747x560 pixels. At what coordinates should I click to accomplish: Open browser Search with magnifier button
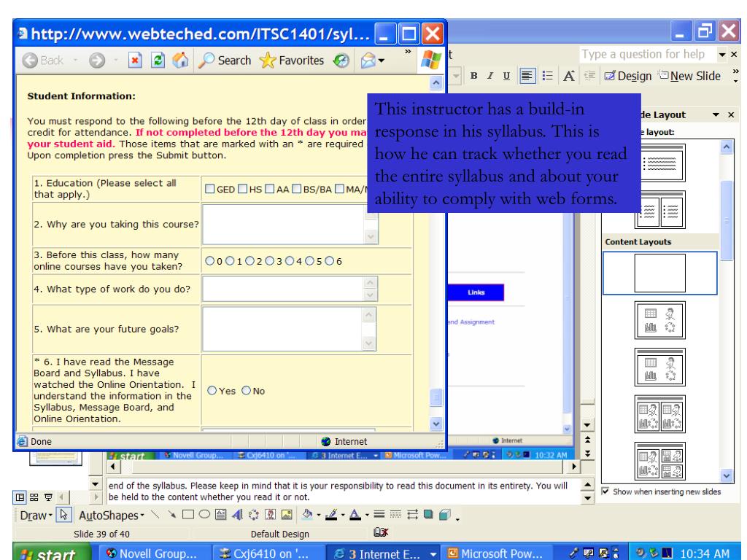click(x=225, y=61)
